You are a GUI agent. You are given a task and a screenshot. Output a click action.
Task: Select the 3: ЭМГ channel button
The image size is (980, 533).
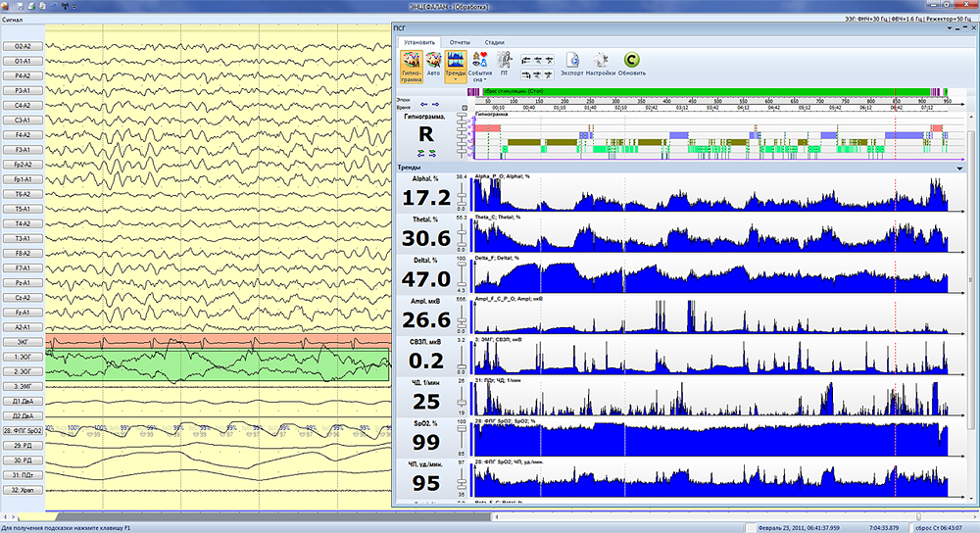[23, 386]
